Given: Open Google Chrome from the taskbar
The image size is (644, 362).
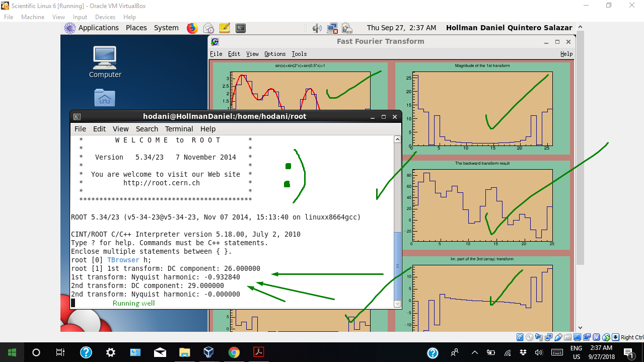Looking at the screenshot, I should (234, 352).
